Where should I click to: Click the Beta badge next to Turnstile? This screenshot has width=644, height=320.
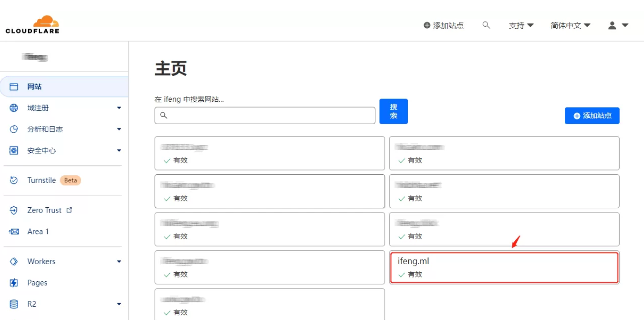(x=70, y=180)
